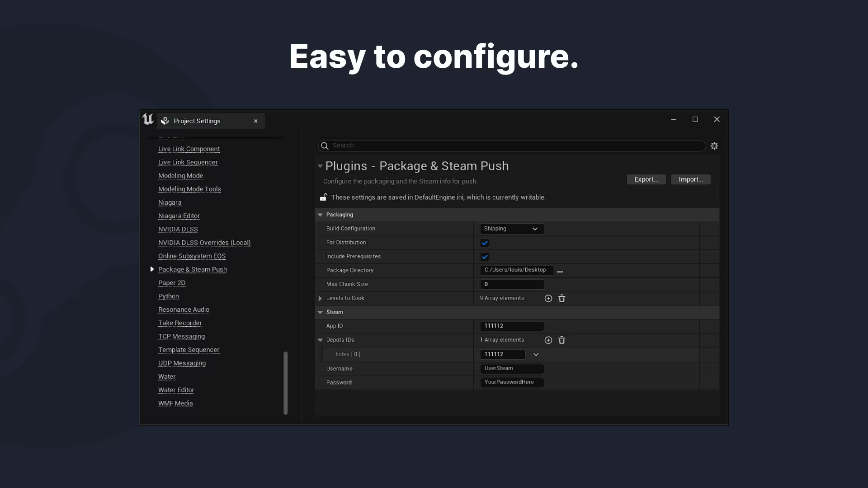Open Resonance Audio settings

point(184,310)
